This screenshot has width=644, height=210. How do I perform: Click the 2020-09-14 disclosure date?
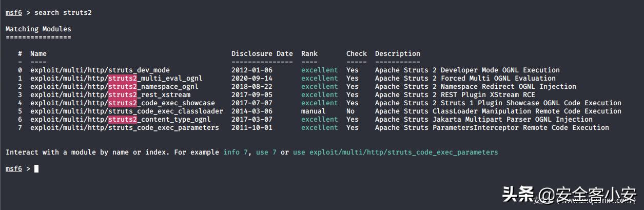click(x=251, y=78)
